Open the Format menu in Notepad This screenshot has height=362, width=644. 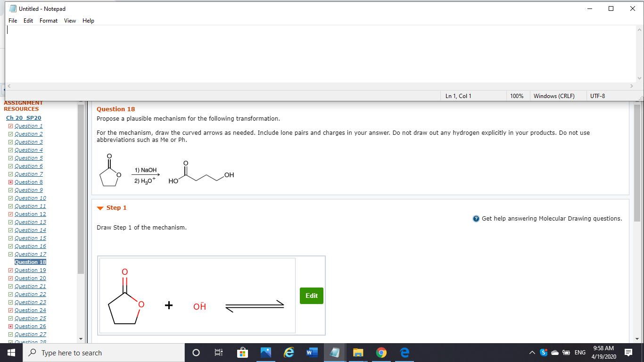point(48,20)
